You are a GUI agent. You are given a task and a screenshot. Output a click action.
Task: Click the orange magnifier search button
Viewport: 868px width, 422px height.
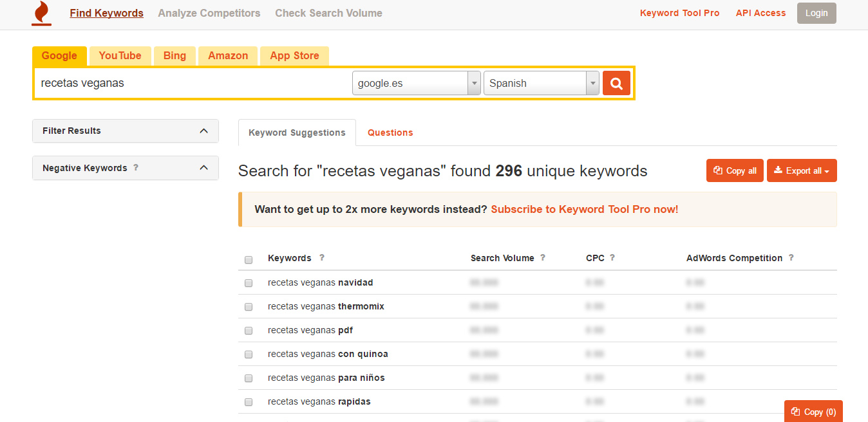tap(616, 83)
